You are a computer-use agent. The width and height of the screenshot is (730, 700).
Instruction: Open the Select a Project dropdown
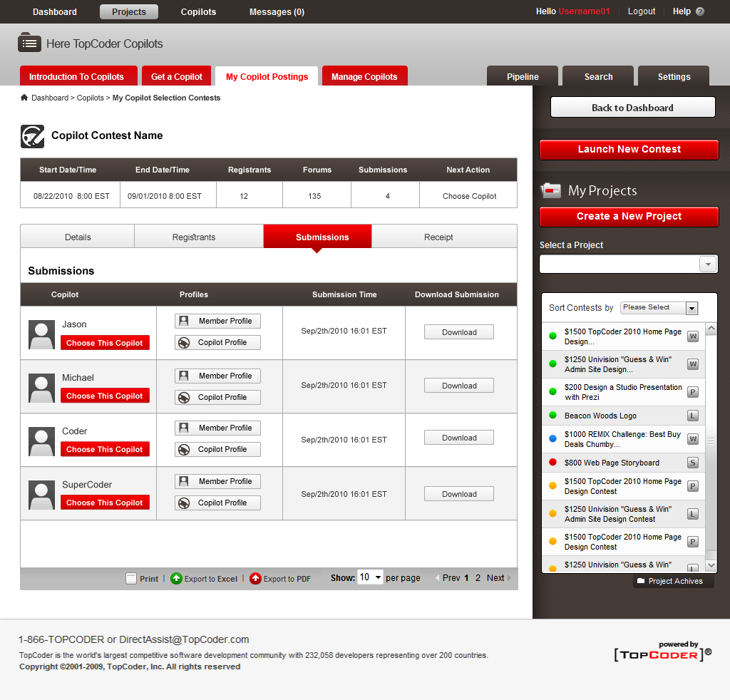(x=707, y=264)
